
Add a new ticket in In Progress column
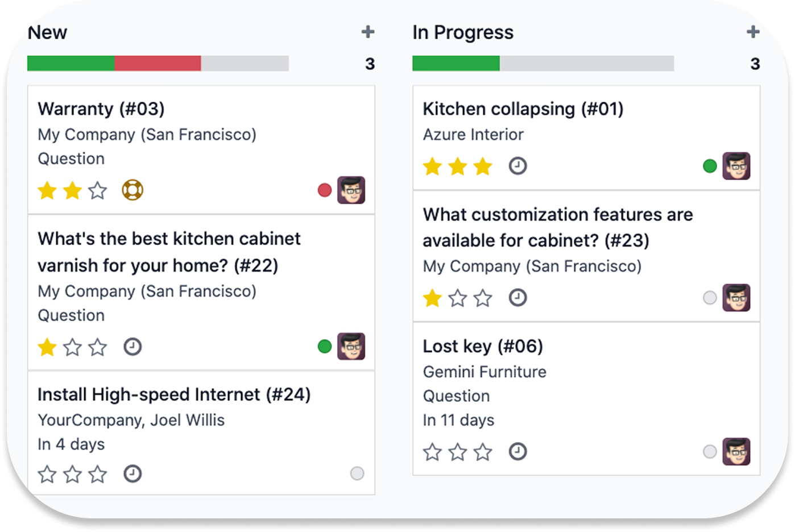point(753,32)
